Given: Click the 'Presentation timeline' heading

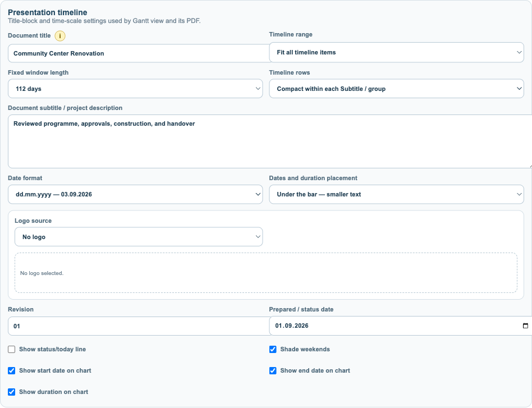Looking at the screenshot, I should [x=48, y=12].
